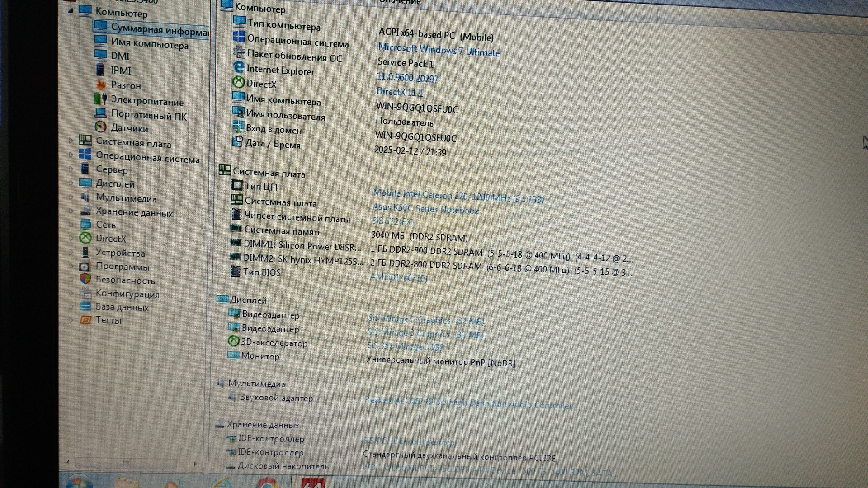Click the DirectX Xbox icon in tree
868x488 pixels.
[x=85, y=238]
